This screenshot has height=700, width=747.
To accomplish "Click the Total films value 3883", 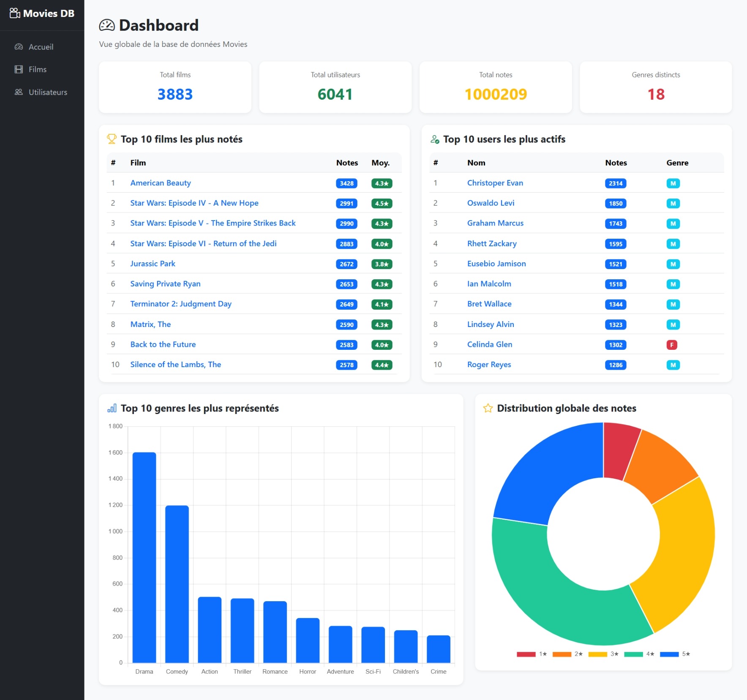I will click(x=175, y=94).
